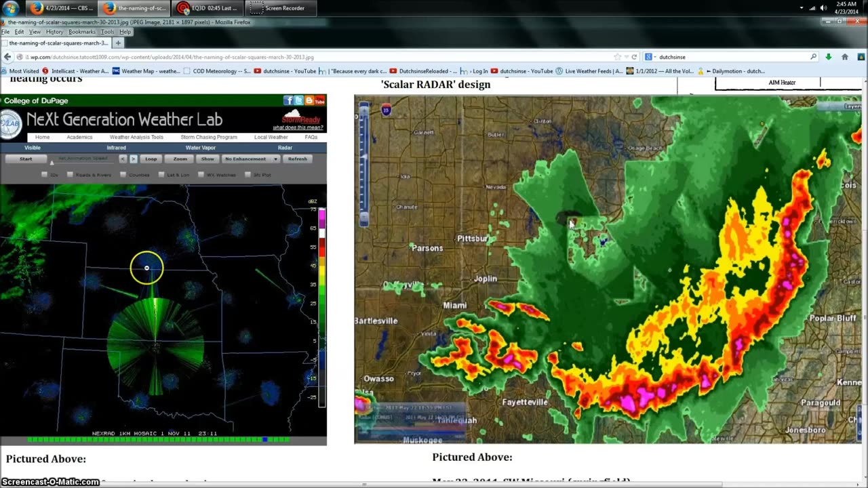
Task: Enable the WX Watches checkbox
Action: pos(201,175)
